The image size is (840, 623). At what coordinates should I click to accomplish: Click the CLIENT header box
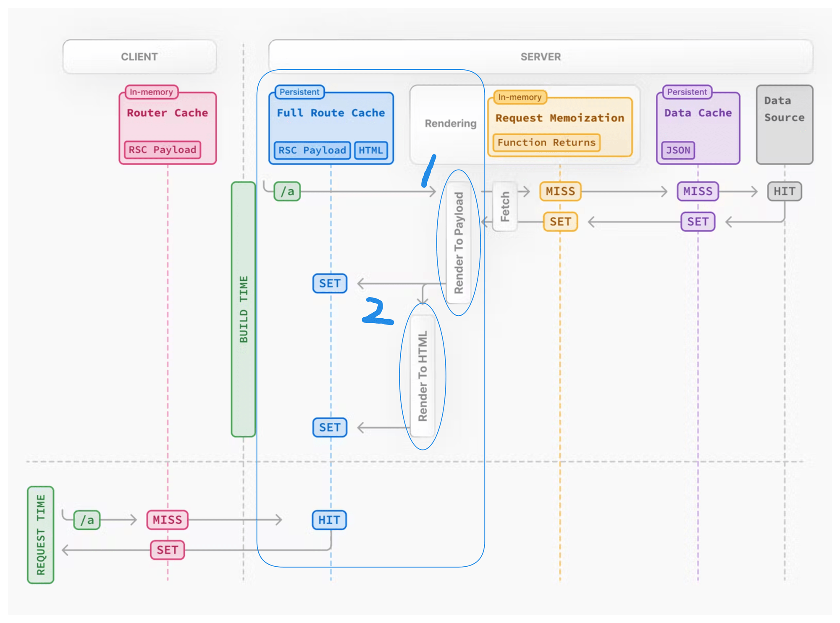click(x=139, y=57)
